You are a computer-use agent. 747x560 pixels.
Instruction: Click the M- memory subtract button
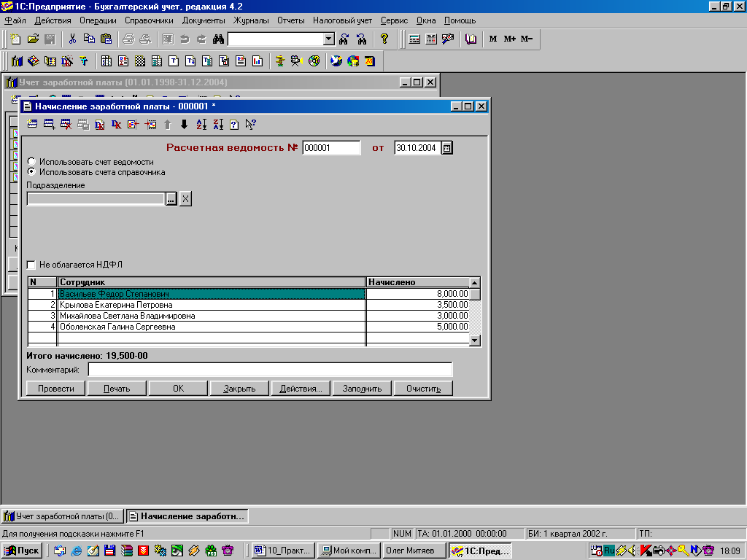(527, 39)
